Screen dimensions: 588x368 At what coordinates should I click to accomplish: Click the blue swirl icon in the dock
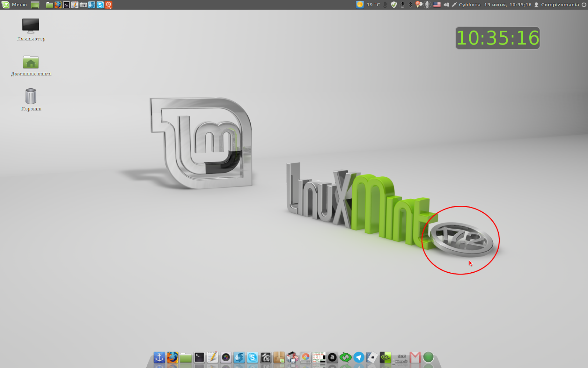click(x=239, y=357)
